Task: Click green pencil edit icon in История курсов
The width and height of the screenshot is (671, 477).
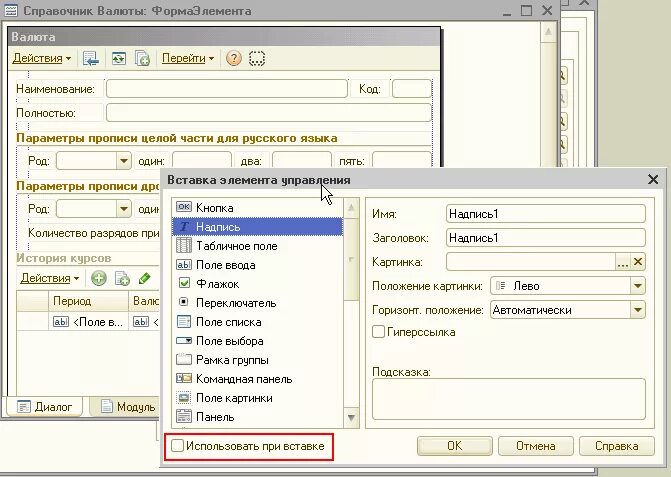Action: coord(145,278)
